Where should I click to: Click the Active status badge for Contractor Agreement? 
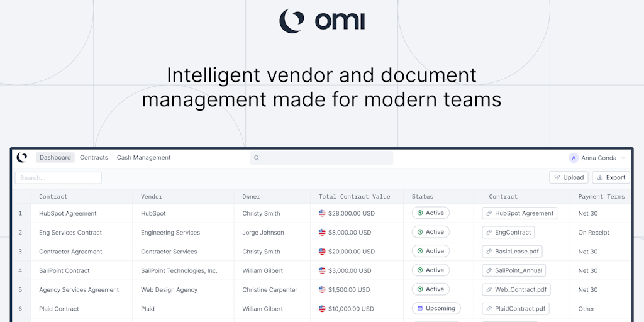[431, 251]
